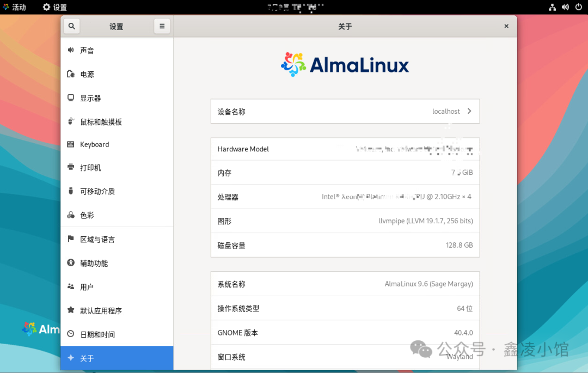Select the Keyboard icon in sidebar
588x373 pixels.
[x=71, y=144]
